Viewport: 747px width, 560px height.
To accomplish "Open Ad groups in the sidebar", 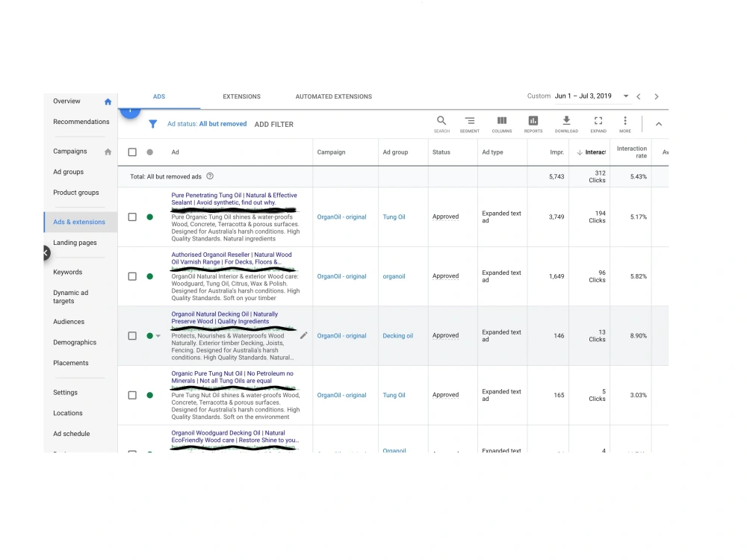I will [68, 172].
